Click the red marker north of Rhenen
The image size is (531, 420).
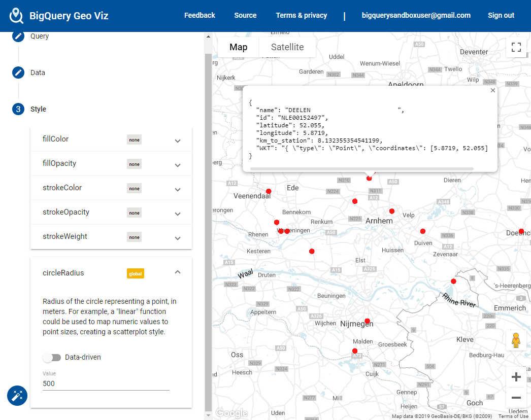tap(277, 222)
